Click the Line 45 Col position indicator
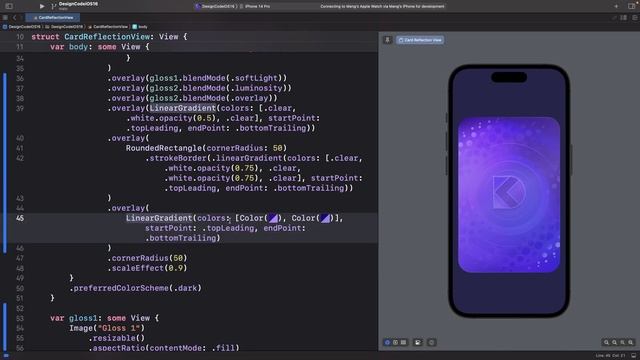This screenshot has width=640, height=360. click(610, 356)
